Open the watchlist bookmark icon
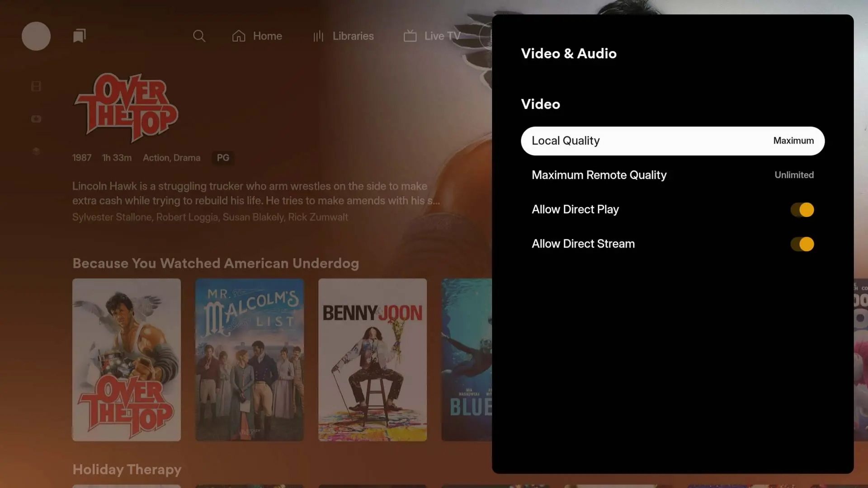 80,36
